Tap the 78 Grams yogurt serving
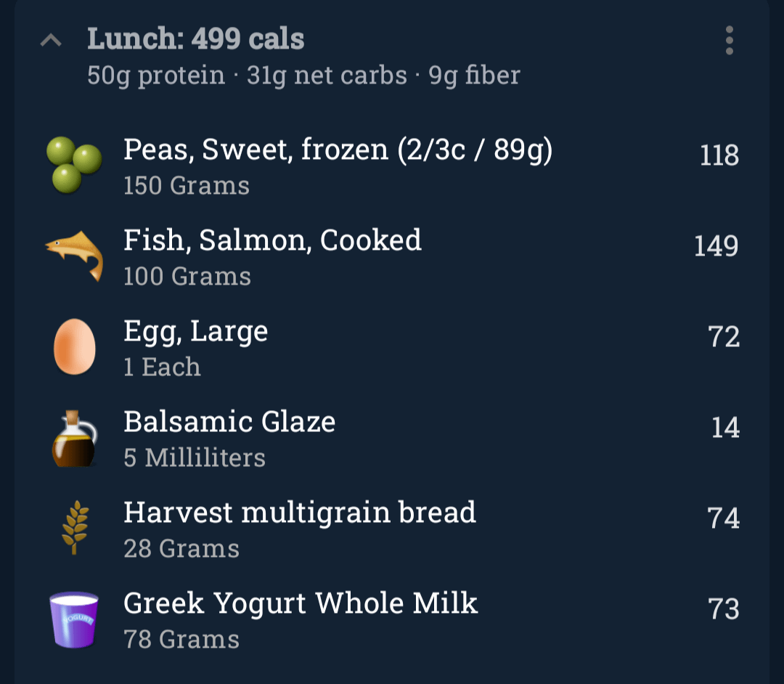784x684 pixels. tap(181, 640)
